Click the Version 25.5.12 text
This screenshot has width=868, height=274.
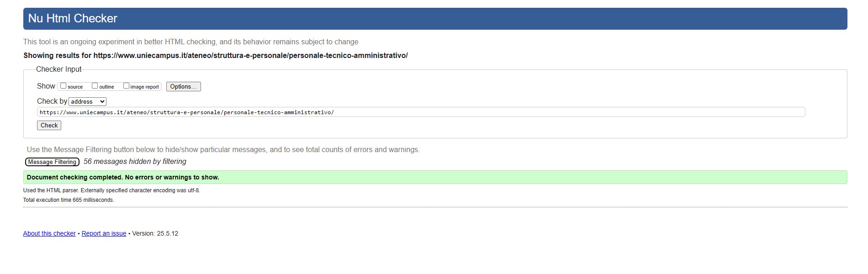tap(155, 233)
